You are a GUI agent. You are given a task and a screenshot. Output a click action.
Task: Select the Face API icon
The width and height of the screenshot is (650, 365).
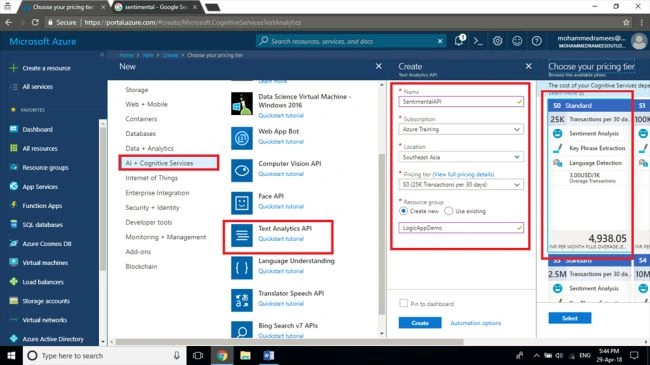coord(242,203)
